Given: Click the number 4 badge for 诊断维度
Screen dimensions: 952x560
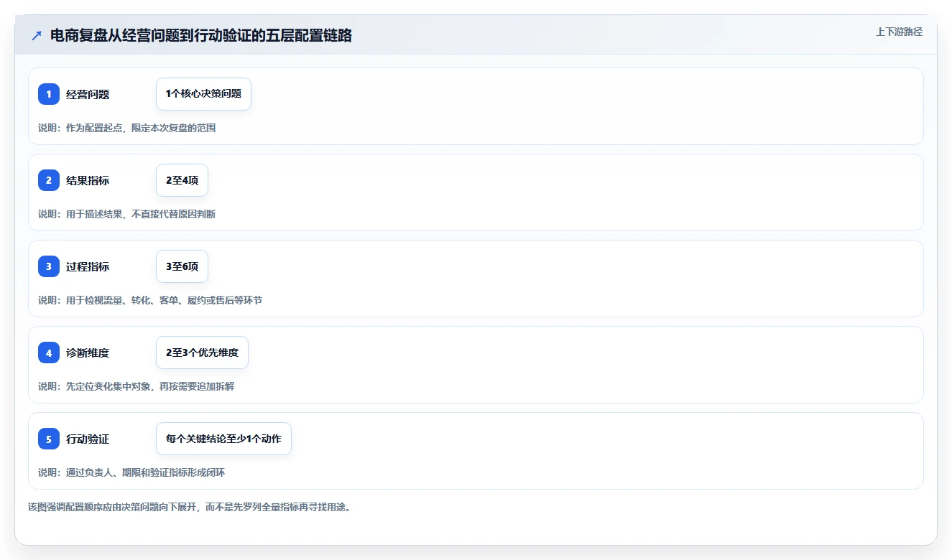Looking at the screenshot, I should [x=49, y=353].
